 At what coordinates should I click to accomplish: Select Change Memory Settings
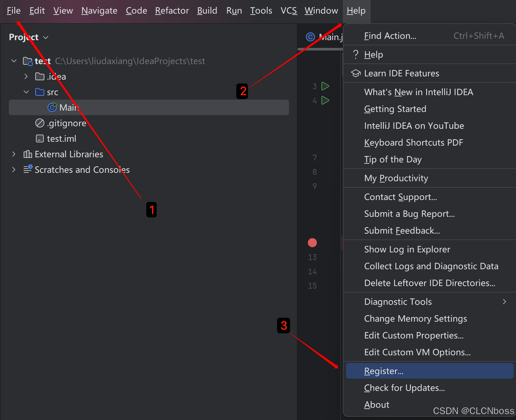430,318
